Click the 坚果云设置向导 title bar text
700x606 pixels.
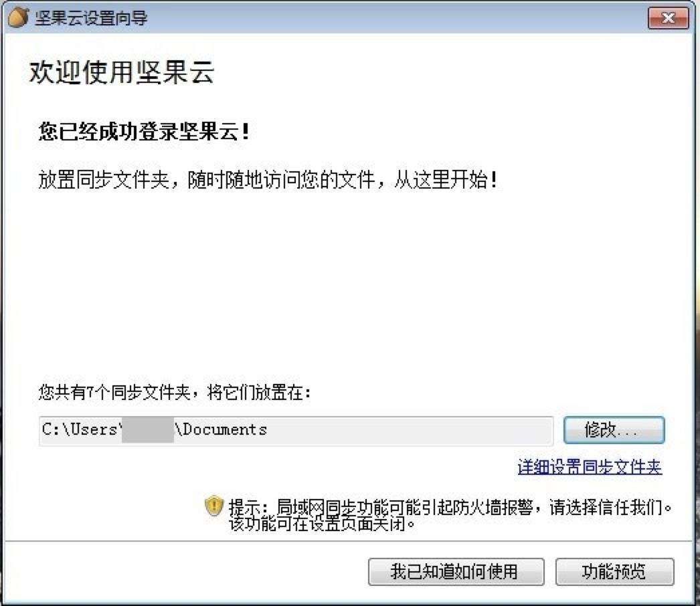click(91, 18)
